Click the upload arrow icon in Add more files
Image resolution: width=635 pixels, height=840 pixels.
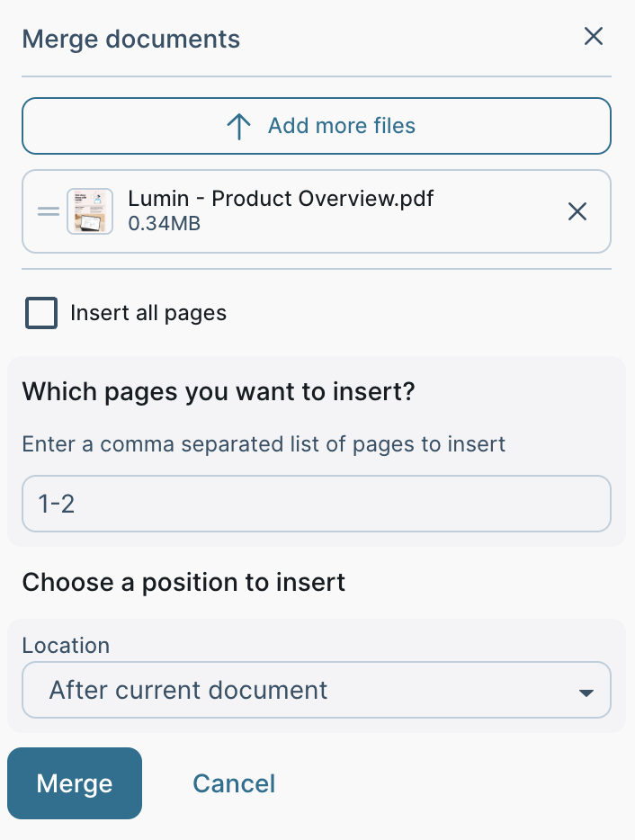click(238, 126)
